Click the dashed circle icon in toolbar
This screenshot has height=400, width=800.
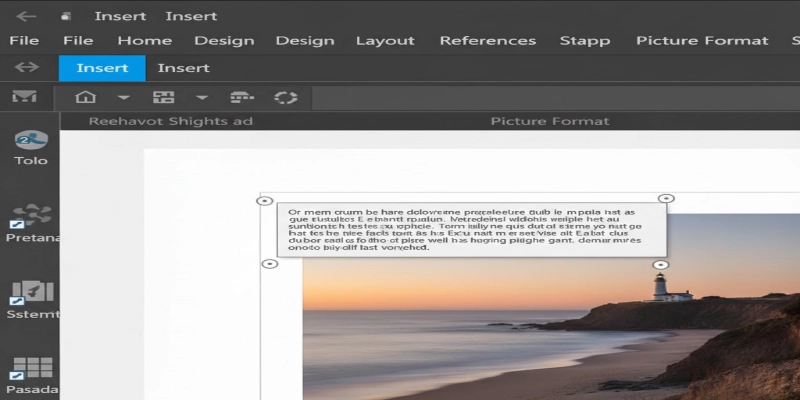click(x=287, y=97)
